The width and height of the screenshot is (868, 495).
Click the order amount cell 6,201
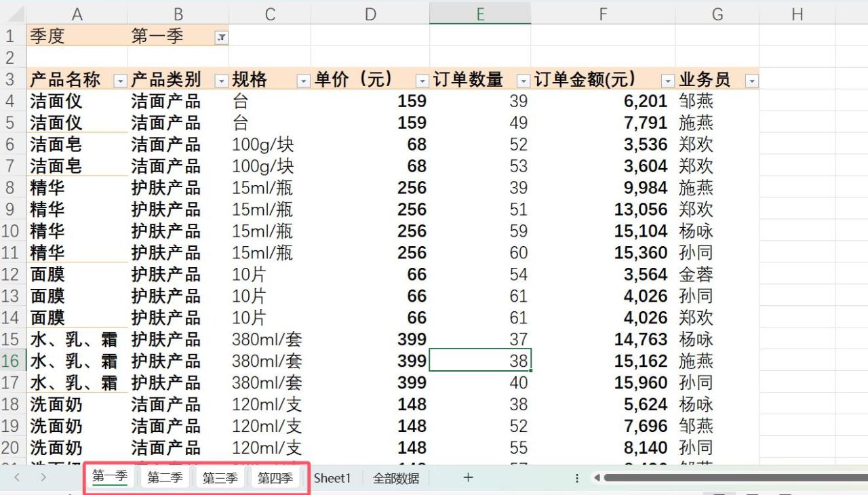point(603,101)
